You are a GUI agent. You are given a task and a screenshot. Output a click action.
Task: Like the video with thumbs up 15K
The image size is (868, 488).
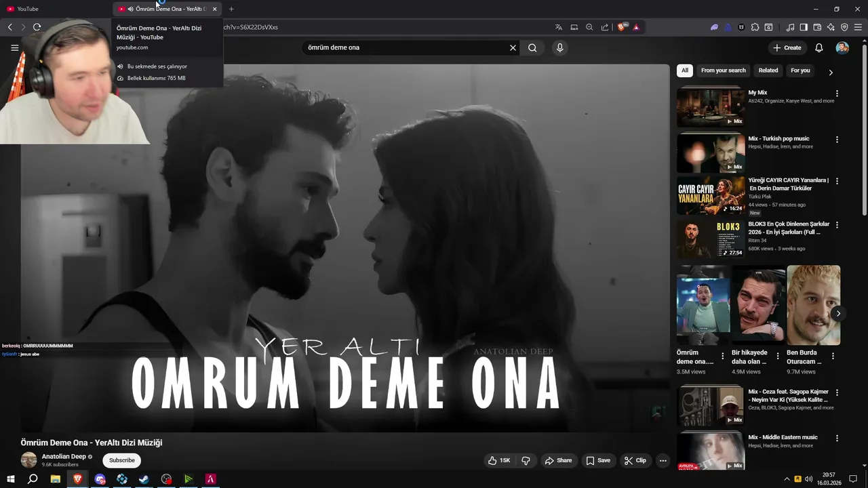pyautogui.click(x=498, y=460)
